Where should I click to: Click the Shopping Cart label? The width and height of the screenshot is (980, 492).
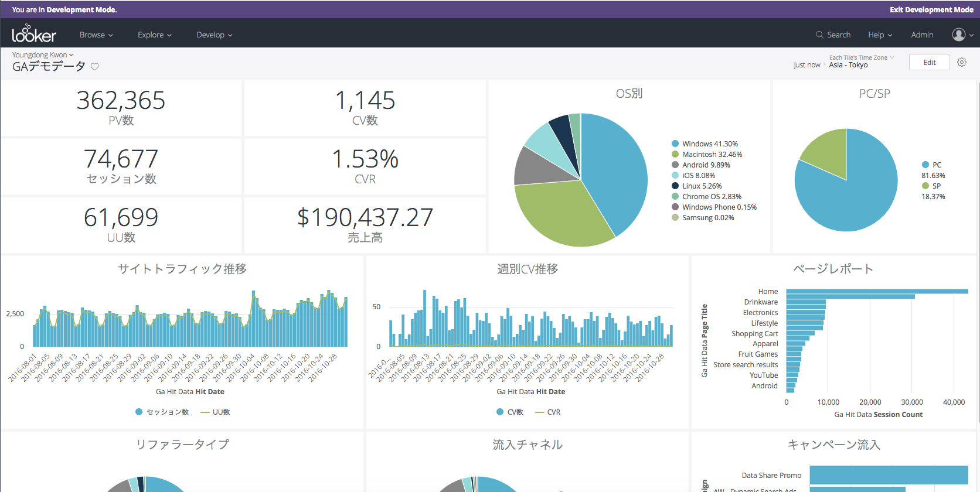tap(755, 333)
